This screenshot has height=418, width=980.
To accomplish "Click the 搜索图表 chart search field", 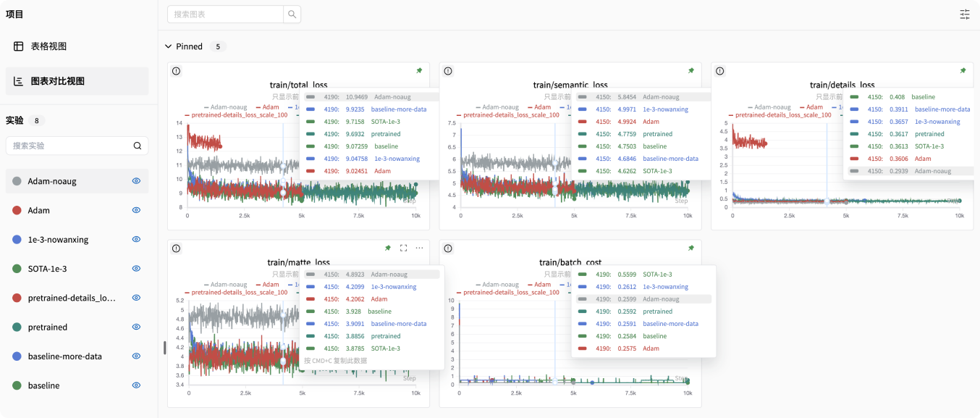I will click(x=224, y=14).
